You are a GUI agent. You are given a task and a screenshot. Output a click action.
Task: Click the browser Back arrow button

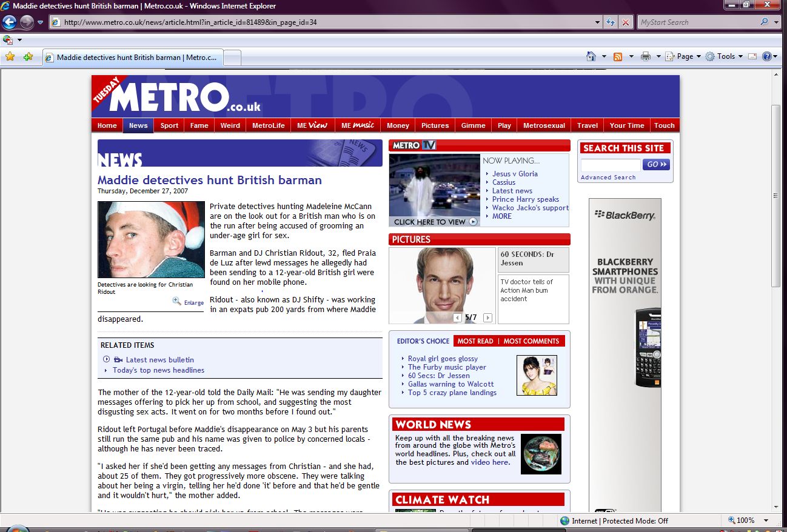pos(9,22)
